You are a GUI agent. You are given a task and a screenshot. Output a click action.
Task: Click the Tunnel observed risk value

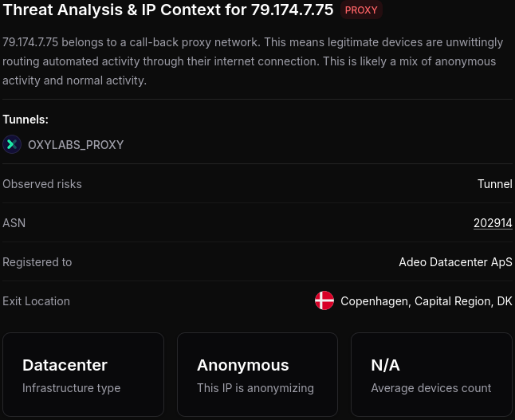(x=494, y=184)
